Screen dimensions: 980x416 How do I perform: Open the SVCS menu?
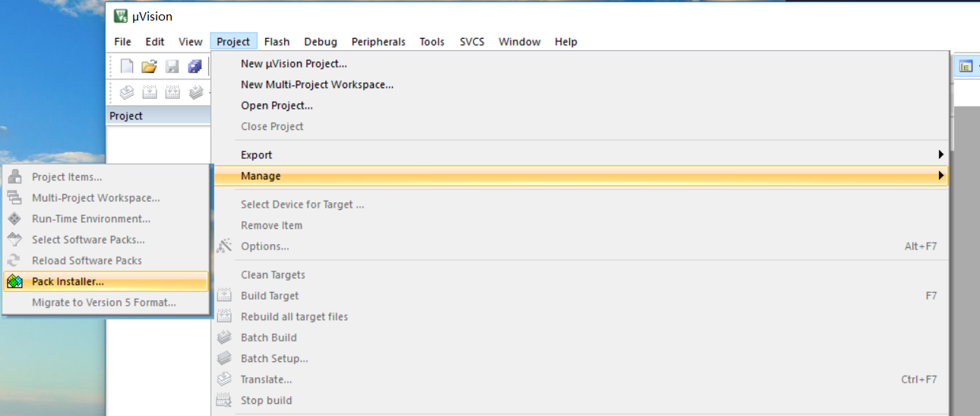coord(472,42)
